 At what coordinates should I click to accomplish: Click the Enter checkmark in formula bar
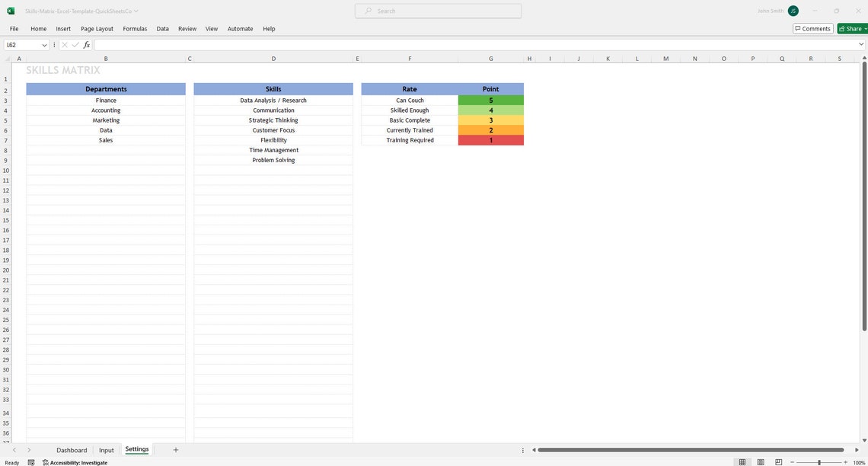click(75, 45)
